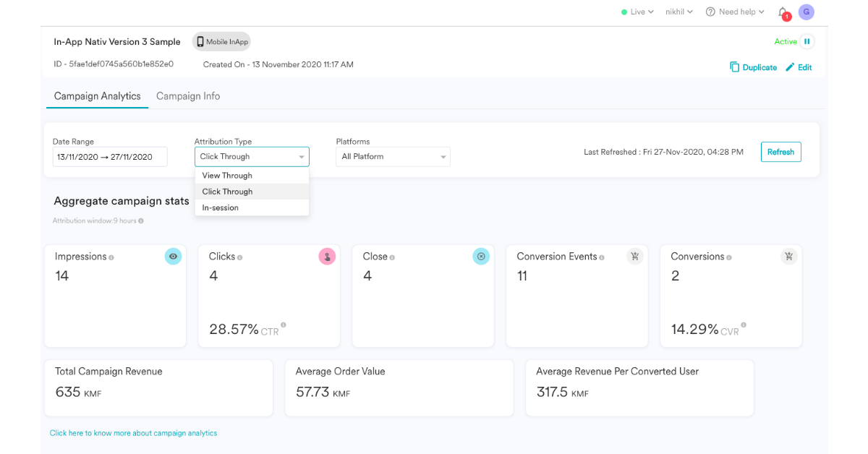Viewport: 868px width, 454px height.
Task: Click the Need help question mark icon
Action: [x=710, y=12]
